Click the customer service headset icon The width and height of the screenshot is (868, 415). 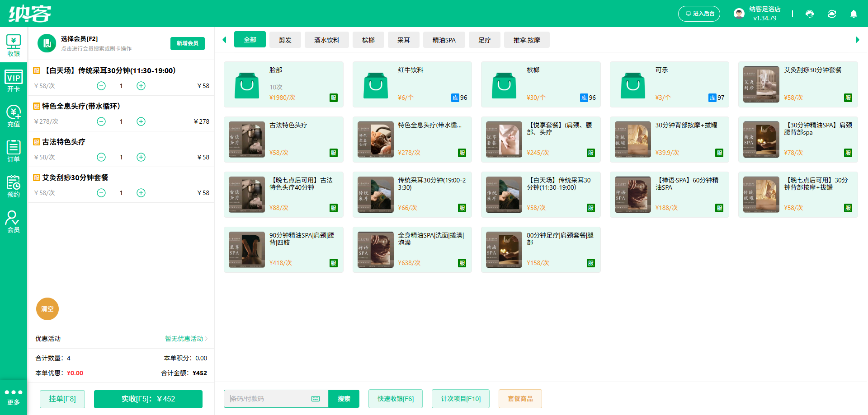click(x=810, y=14)
